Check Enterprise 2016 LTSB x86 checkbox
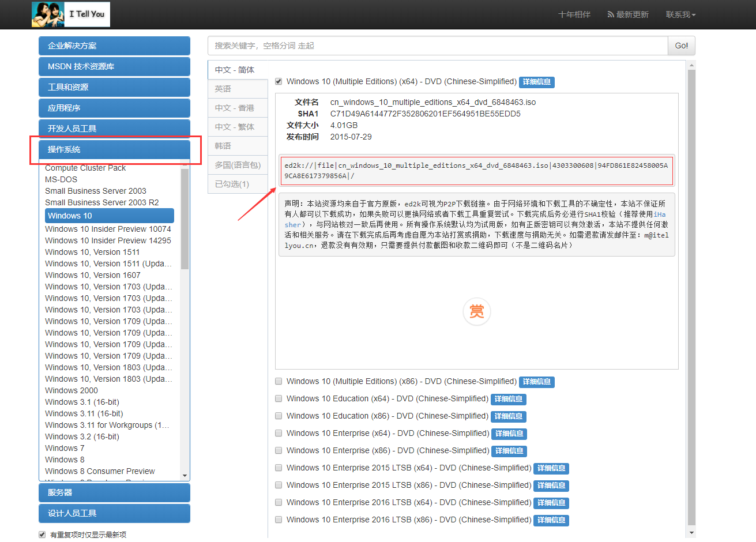The image size is (756, 542). [279, 520]
